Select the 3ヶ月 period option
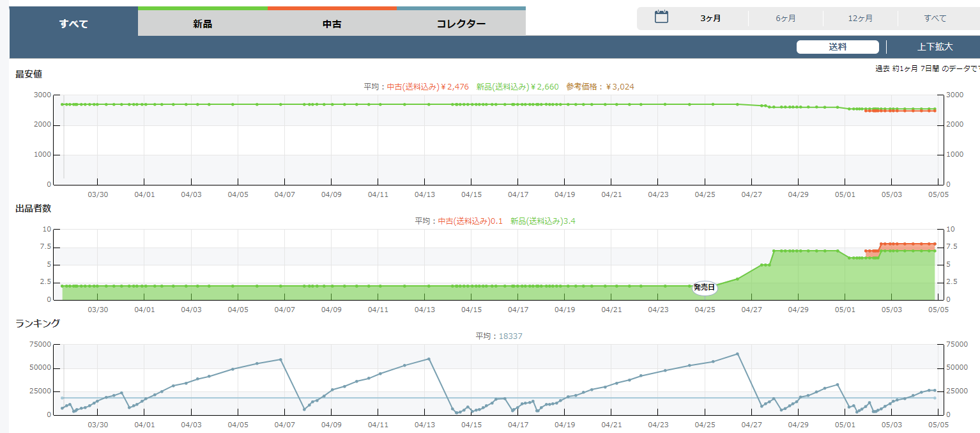Screen dimensions: 980x433 point(710,19)
